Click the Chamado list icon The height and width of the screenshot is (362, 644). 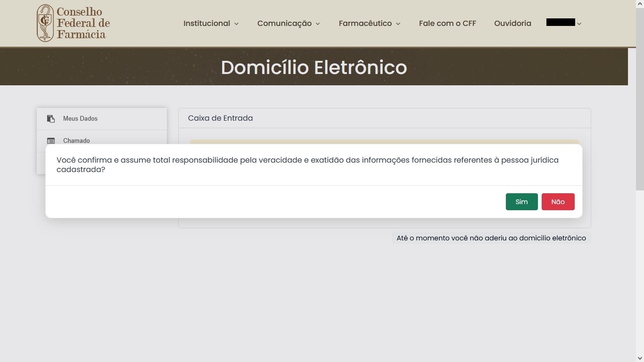pos(51,140)
